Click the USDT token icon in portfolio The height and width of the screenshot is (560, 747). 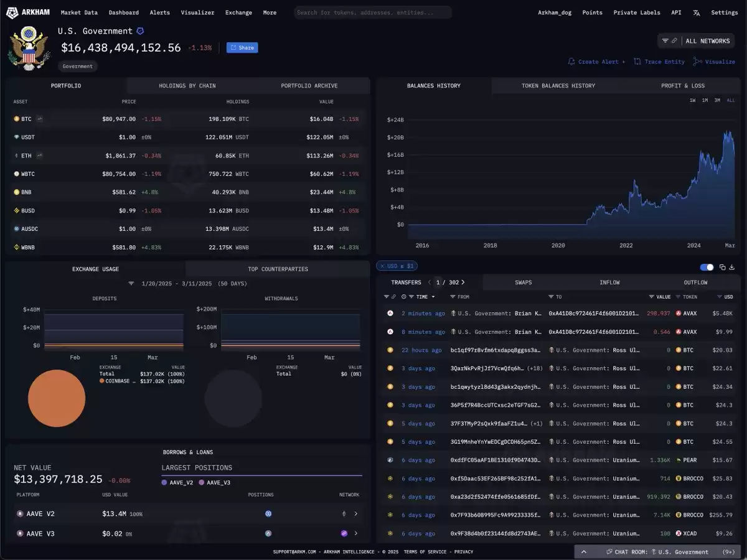[17, 137]
